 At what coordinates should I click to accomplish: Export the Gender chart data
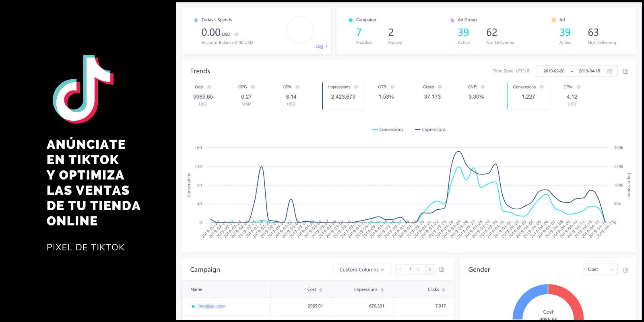625,270
